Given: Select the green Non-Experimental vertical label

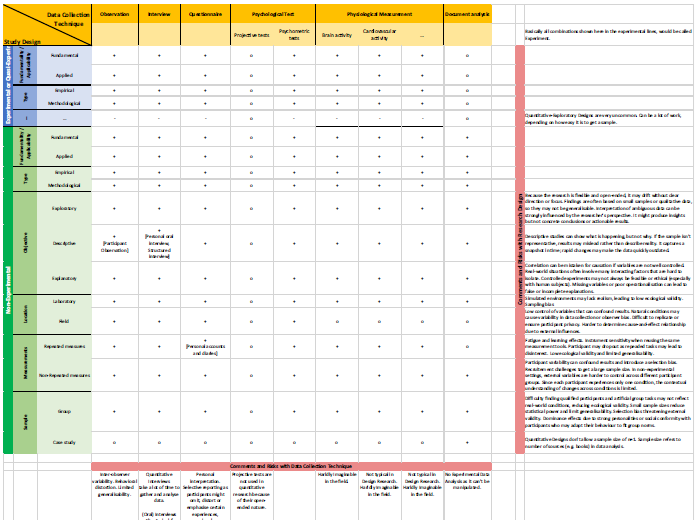Looking at the screenshot, I should click(8, 290).
